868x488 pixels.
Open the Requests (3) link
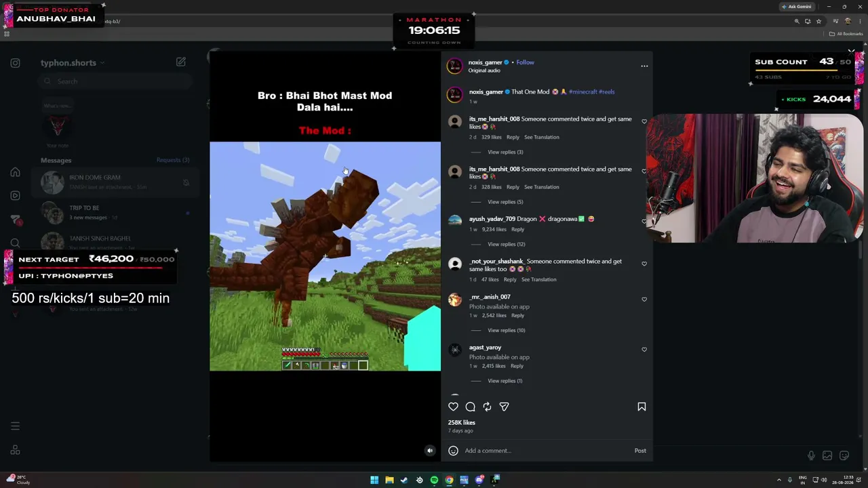pos(173,160)
